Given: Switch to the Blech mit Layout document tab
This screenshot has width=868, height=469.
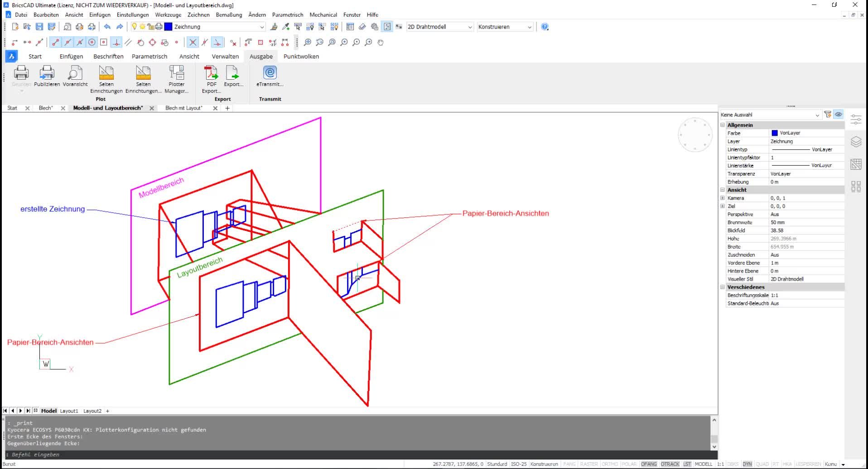Looking at the screenshot, I should 184,108.
